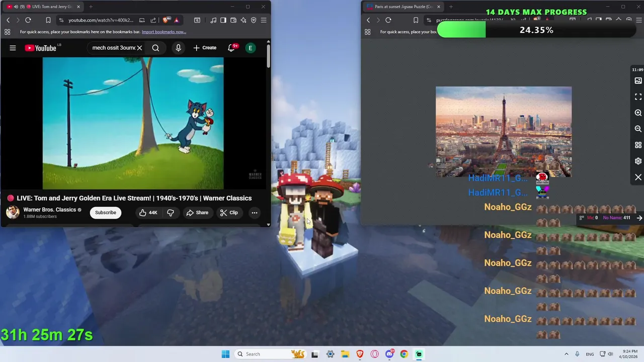Bookmark the puzzle page
644x362 pixels.
click(416, 20)
